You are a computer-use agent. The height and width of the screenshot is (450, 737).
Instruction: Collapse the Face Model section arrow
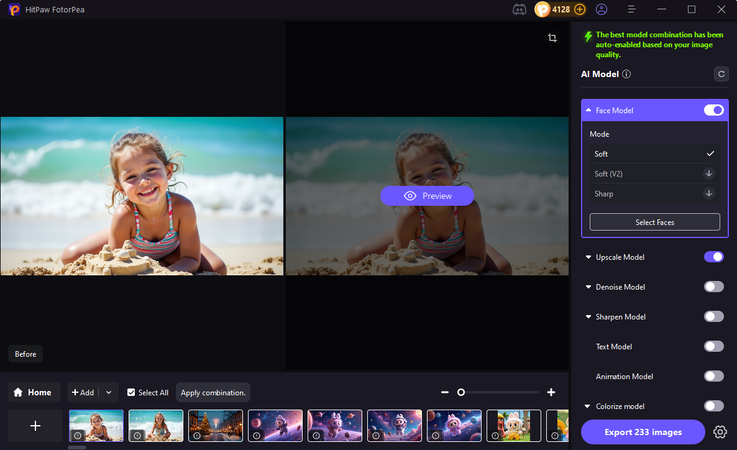(588, 110)
